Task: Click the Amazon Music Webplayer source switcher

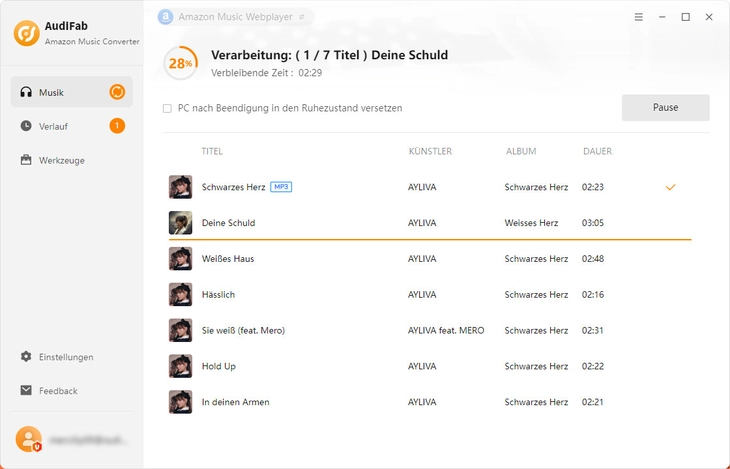Action: [x=236, y=17]
